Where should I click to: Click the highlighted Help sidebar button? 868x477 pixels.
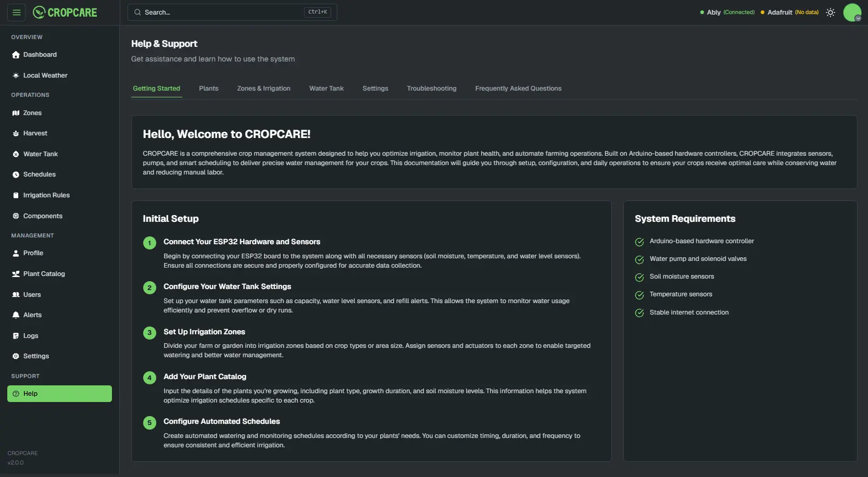[59, 394]
